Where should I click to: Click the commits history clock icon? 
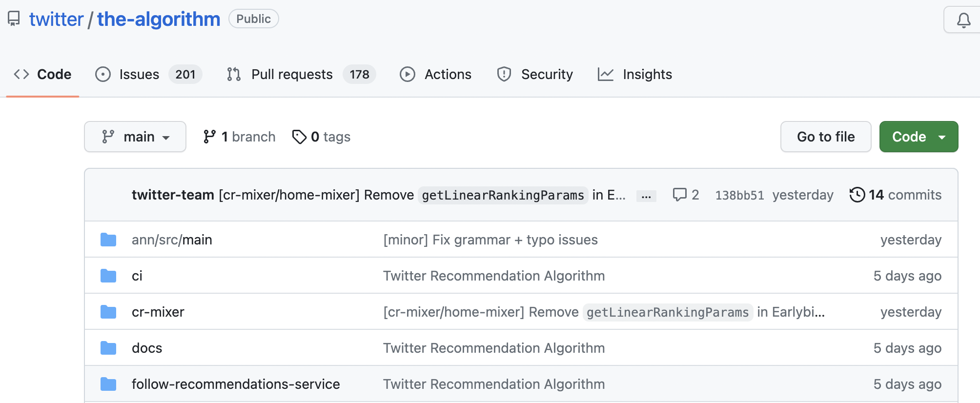click(857, 195)
